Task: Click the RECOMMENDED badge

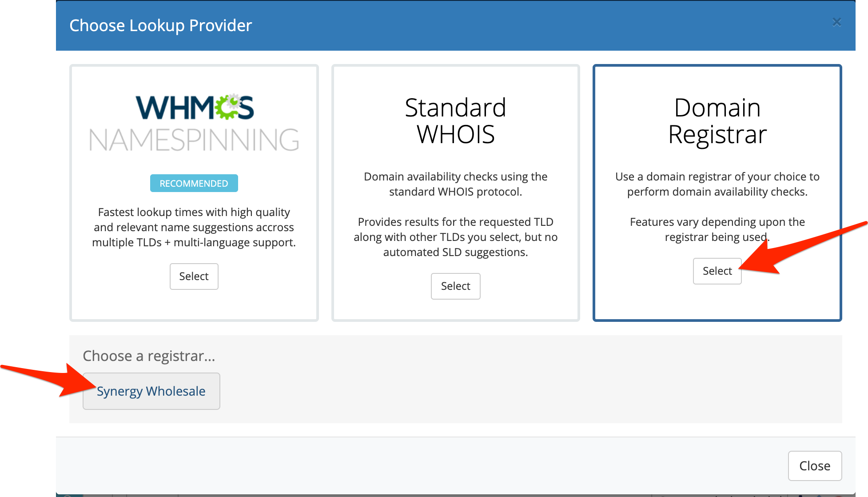Action: [x=194, y=183]
